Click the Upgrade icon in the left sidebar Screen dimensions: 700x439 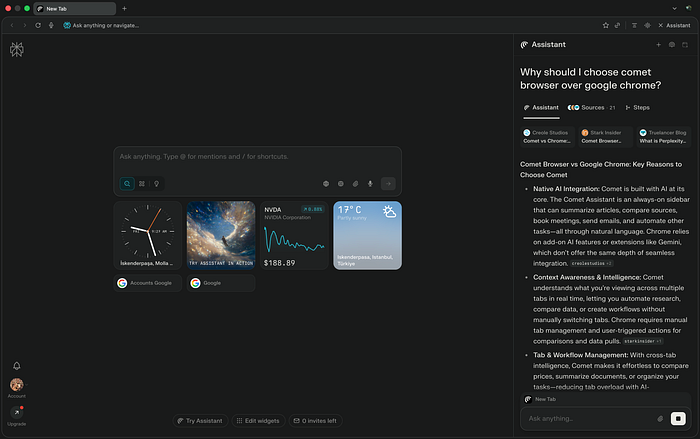(x=16, y=412)
